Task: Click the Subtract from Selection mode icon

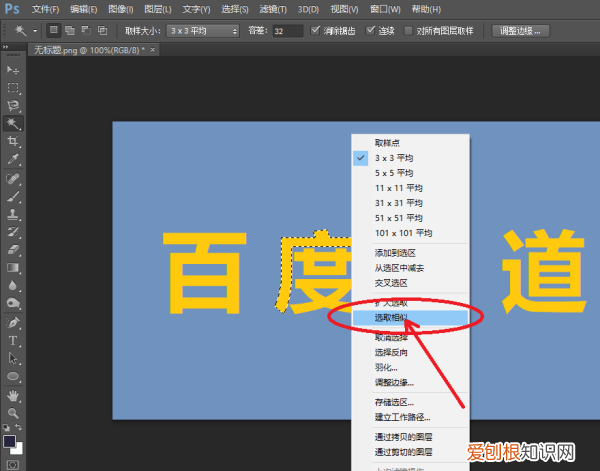Action: (86, 30)
